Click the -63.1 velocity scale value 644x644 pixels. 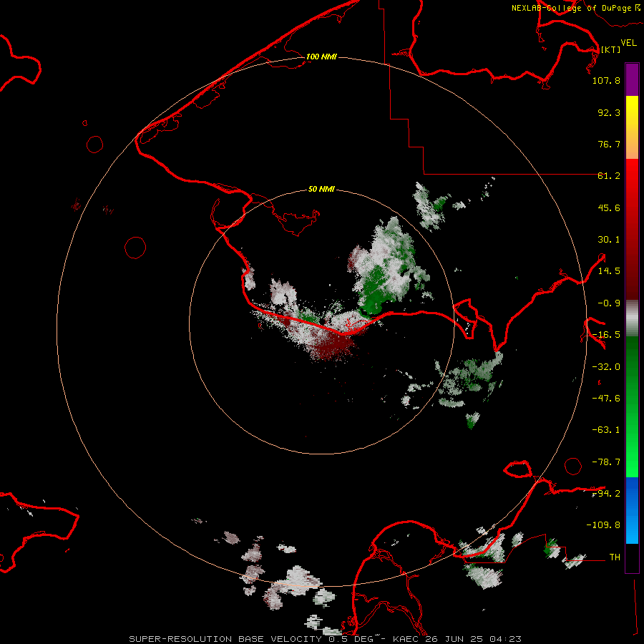point(606,430)
